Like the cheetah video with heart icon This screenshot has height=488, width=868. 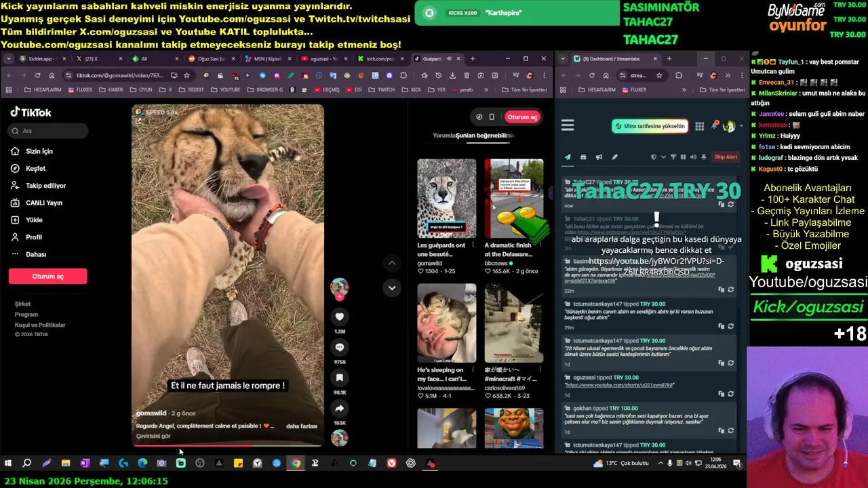340,317
